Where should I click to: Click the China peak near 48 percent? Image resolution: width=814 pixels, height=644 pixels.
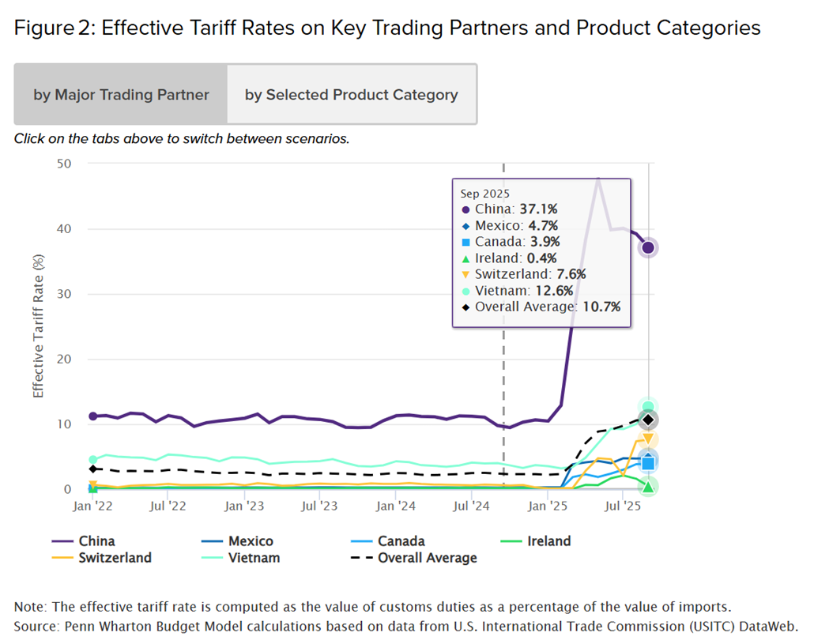[x=598, y=179]
